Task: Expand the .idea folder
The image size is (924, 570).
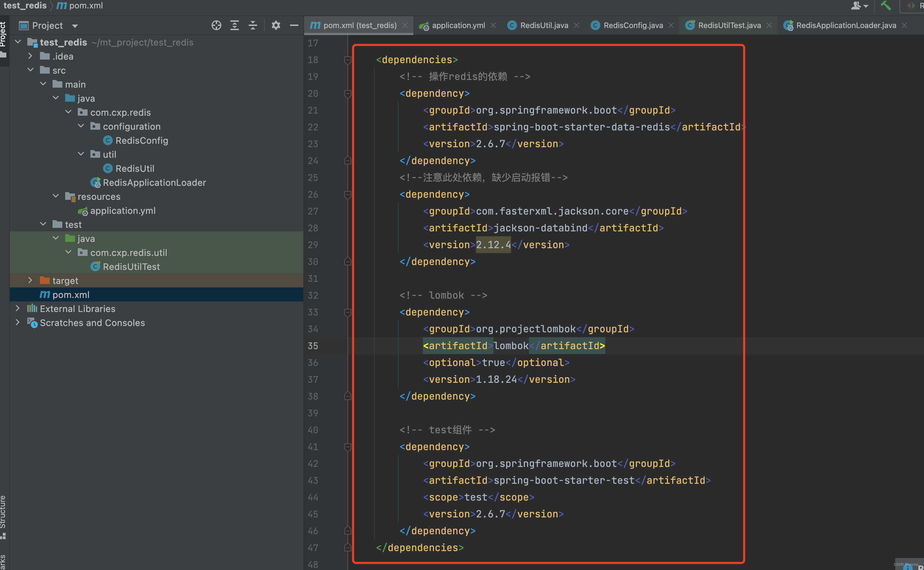Action: (x=30, y=56)
